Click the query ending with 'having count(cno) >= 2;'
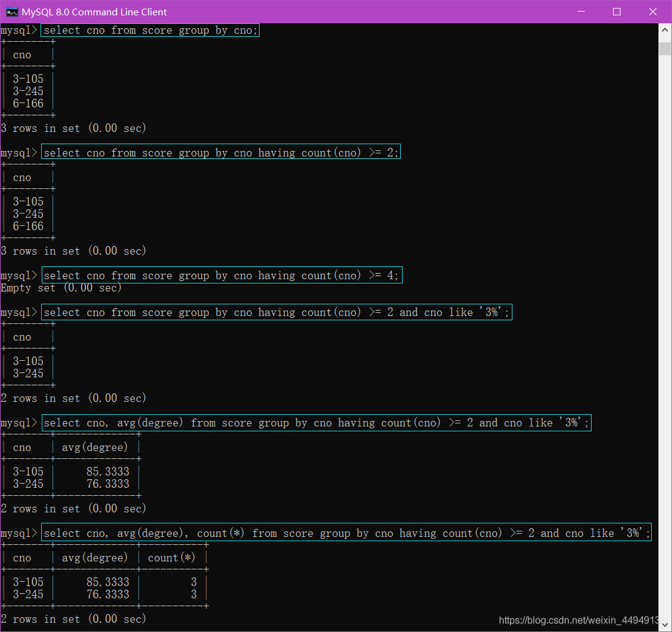Screen dimensions: 672x632 pos(221,153)
